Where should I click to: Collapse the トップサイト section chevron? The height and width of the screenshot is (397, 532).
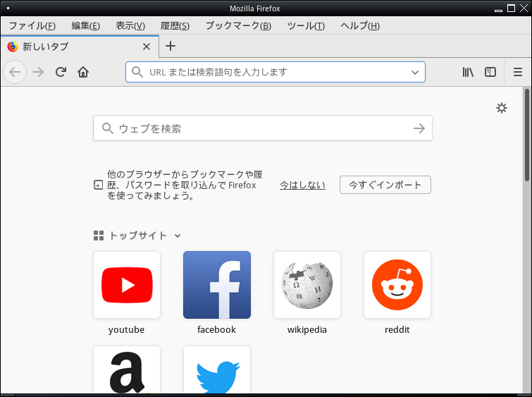click(x=178, y=236)
